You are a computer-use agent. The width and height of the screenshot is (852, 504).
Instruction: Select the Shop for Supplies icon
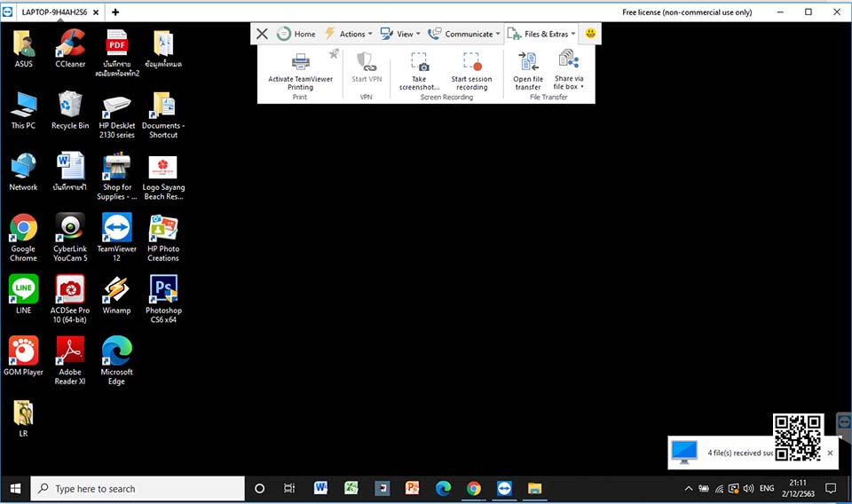tap(117, 177)
